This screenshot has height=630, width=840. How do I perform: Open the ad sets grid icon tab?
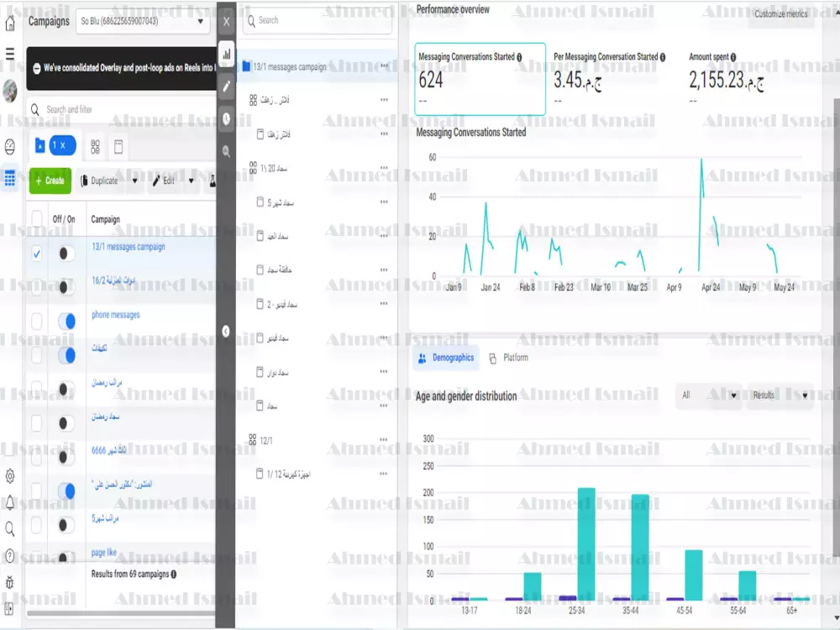pos(95,147)
